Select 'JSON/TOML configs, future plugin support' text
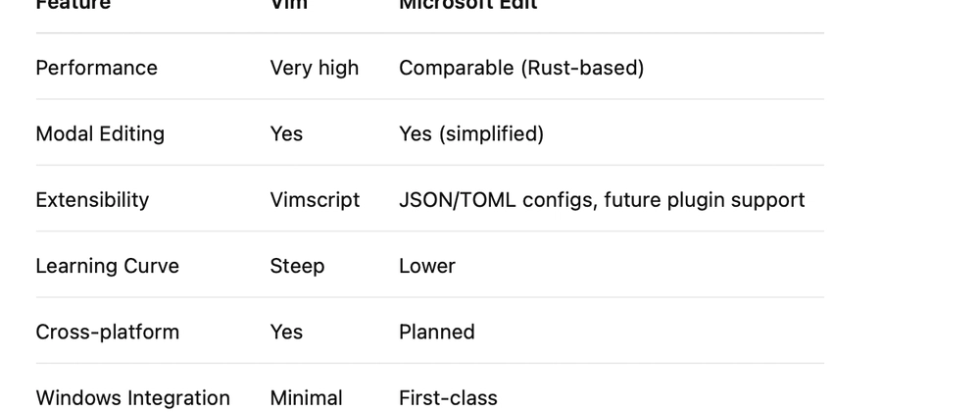This screenshot has height=412, width=980. (602, 200)
